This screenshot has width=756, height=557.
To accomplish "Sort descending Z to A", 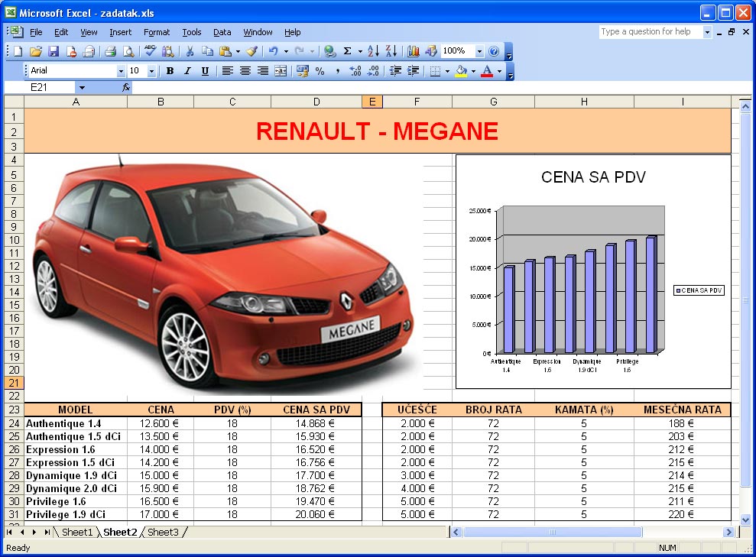I will 391,51.
